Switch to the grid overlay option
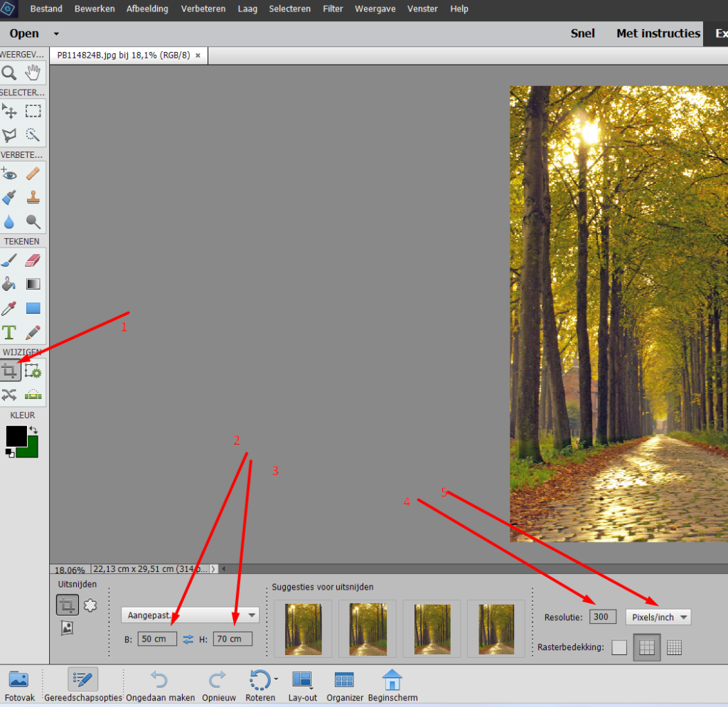This screenshot has width=728, height=707. (x=674, y=647)
